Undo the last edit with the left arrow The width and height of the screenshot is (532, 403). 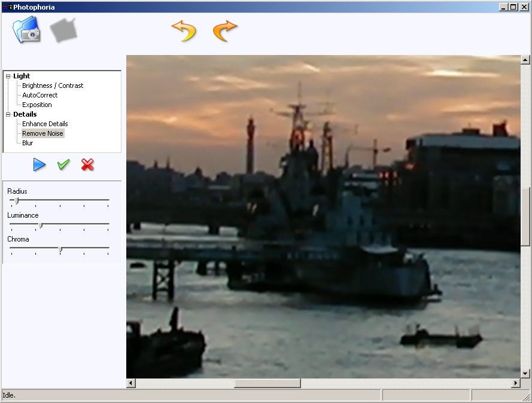pos(184,31)
